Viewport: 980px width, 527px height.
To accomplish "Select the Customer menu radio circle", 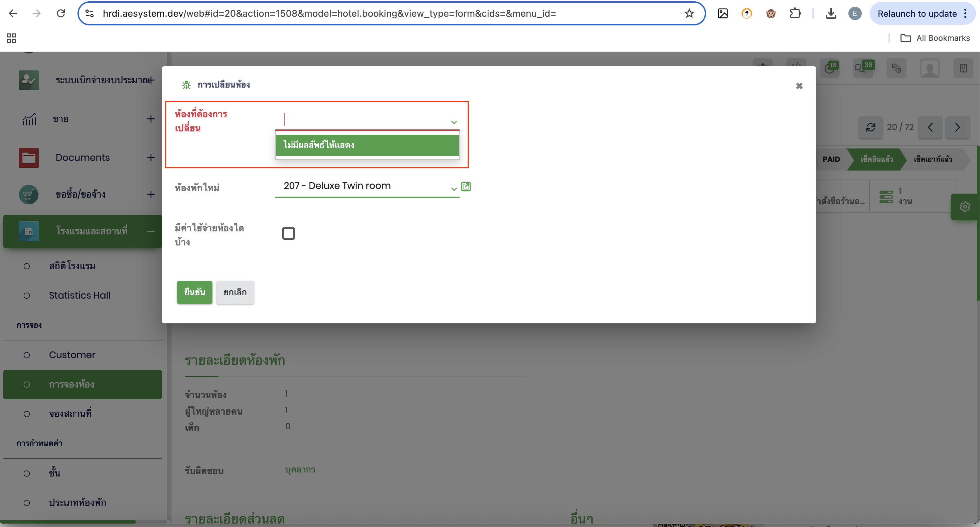I will [27, 355].
